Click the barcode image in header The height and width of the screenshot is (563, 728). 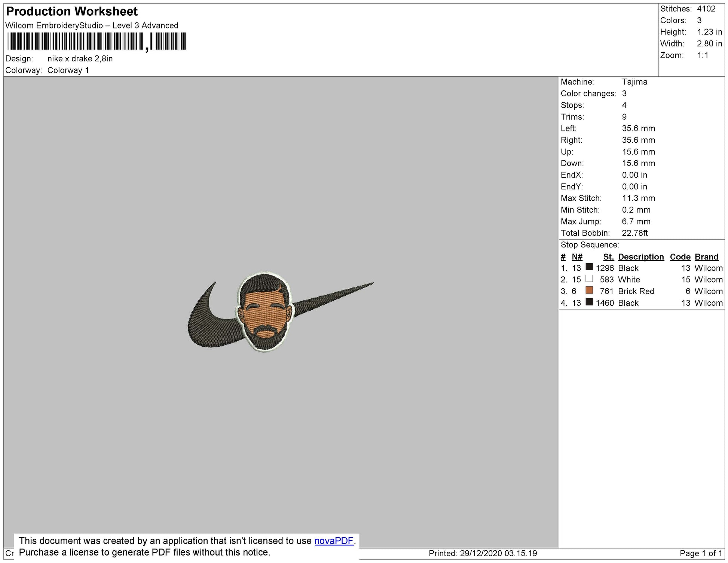(x=96, y=41)
